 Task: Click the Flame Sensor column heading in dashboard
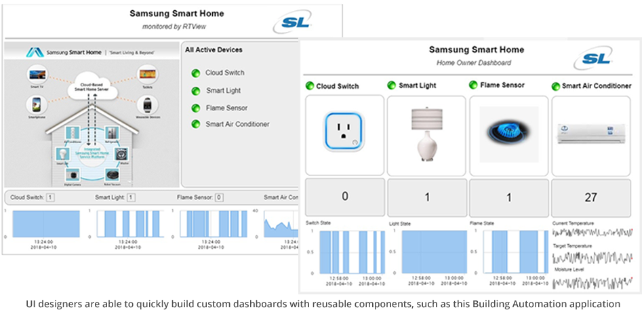[502, 85]
